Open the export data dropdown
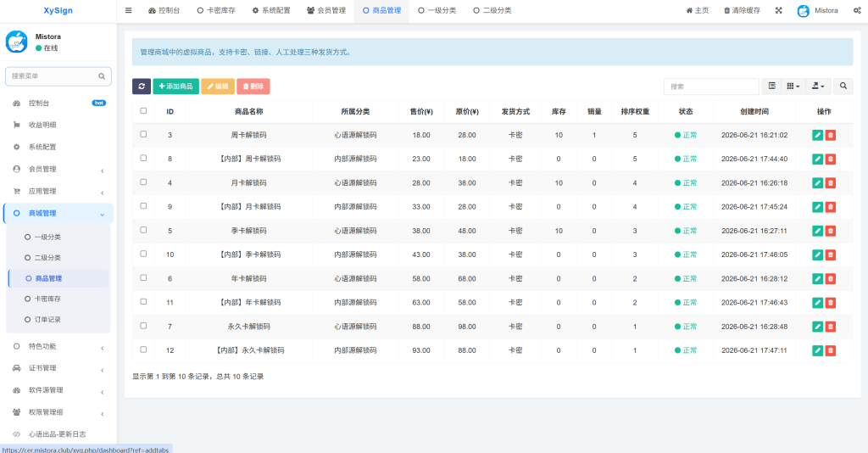 pos(818,86)
